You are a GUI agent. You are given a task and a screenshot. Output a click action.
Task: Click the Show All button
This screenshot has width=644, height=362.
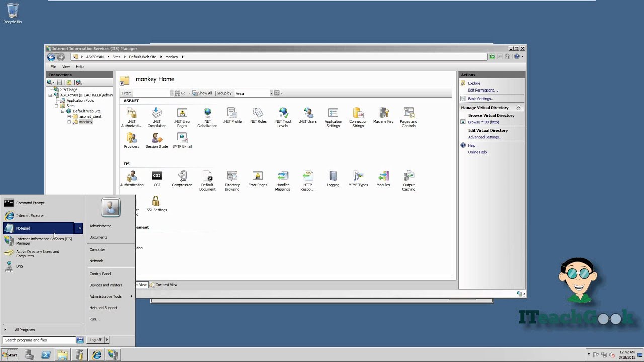point(202,93)
